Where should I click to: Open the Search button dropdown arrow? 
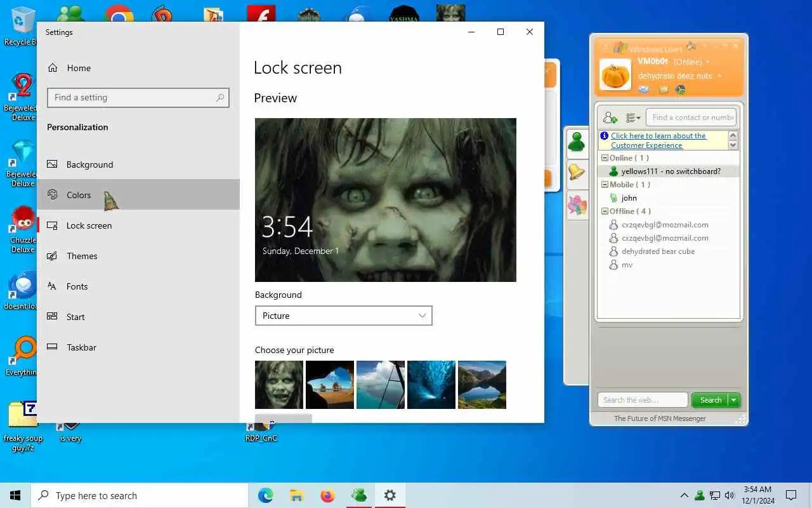(x=734, y=400)
